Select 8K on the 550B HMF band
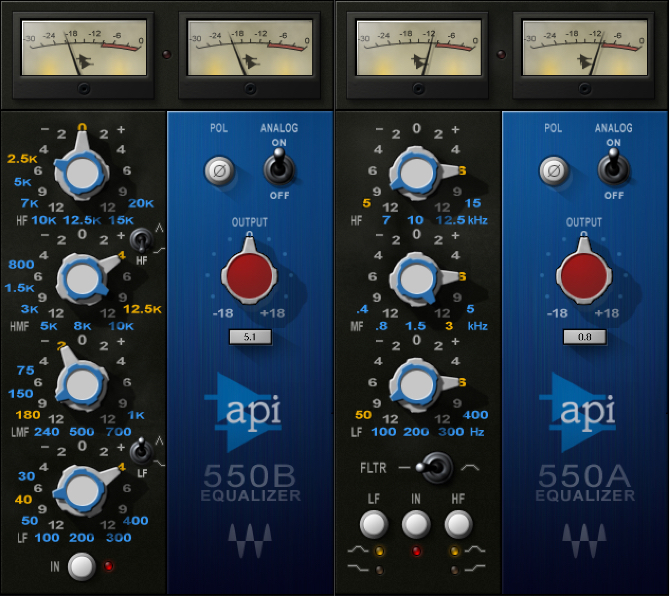 point(82,326)
